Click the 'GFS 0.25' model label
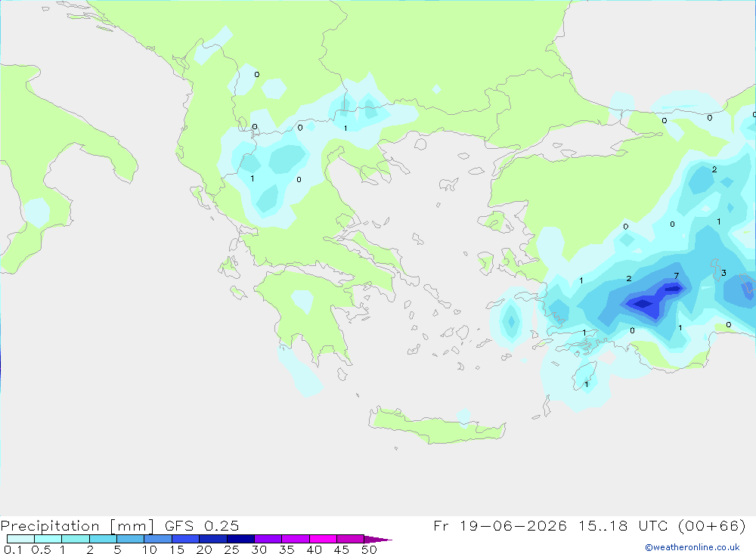 click(202, 525)
